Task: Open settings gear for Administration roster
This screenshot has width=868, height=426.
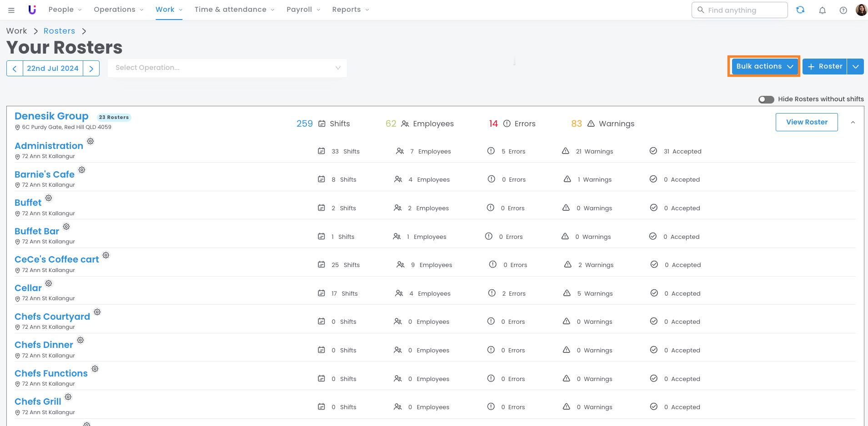Action: point(90,141)
